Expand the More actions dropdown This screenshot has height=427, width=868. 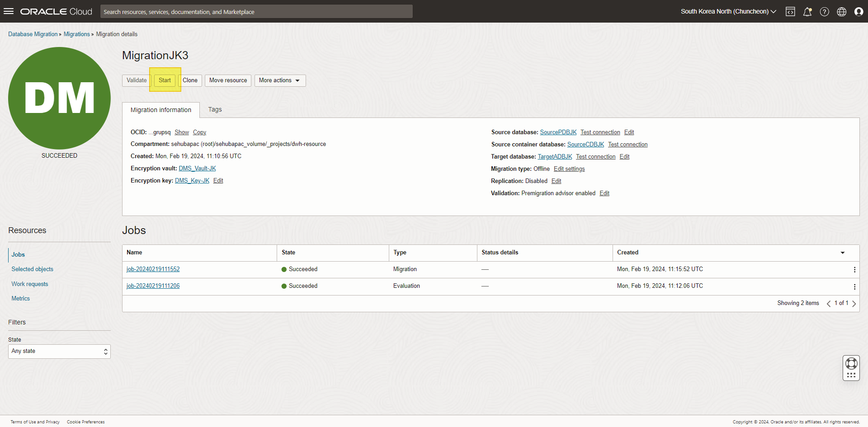point(280,80)
